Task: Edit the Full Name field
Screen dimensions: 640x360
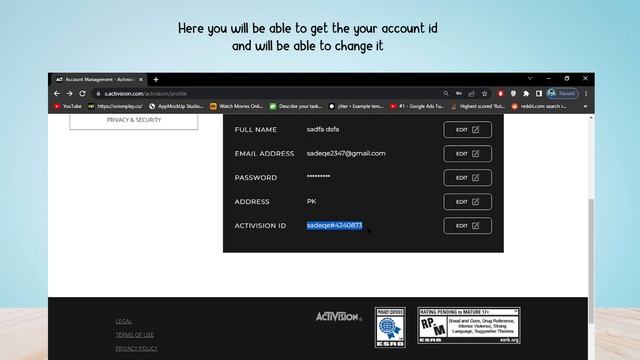Action: 467,129
